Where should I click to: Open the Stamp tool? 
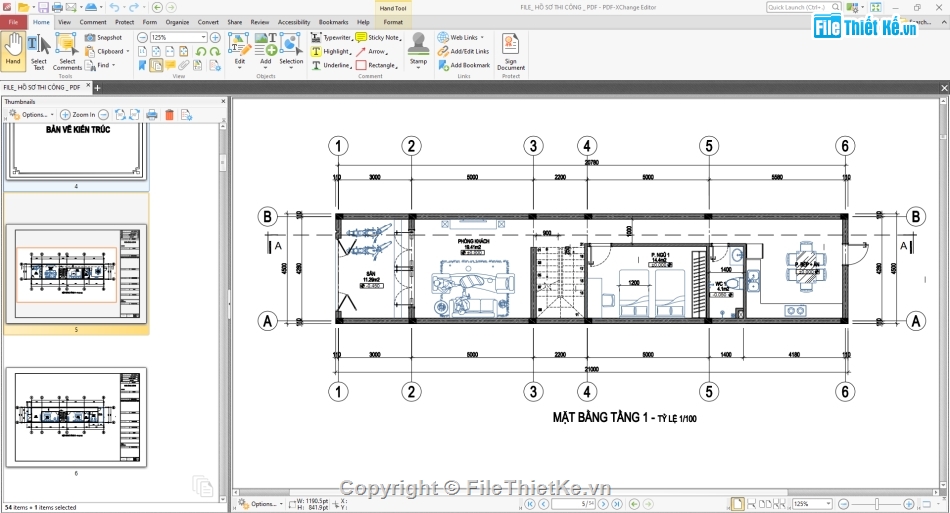pos(418,50)
